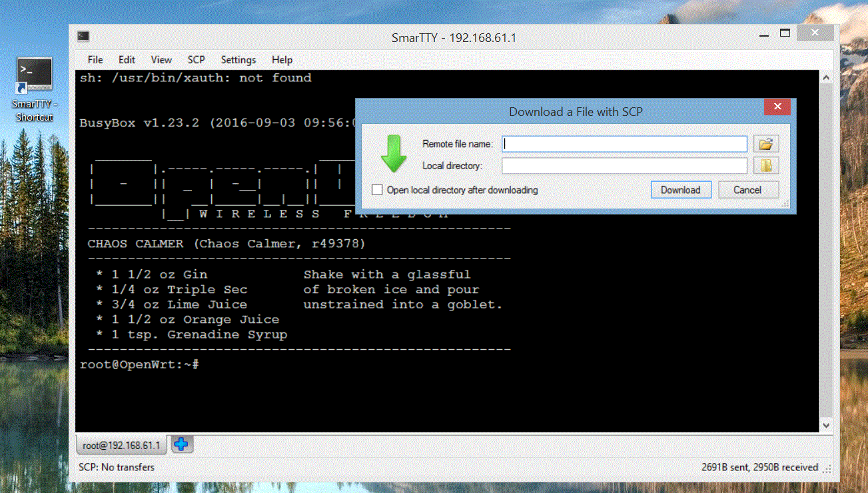
Task: Click the terminal scrollbar up arrow
Action: [826, 77]
